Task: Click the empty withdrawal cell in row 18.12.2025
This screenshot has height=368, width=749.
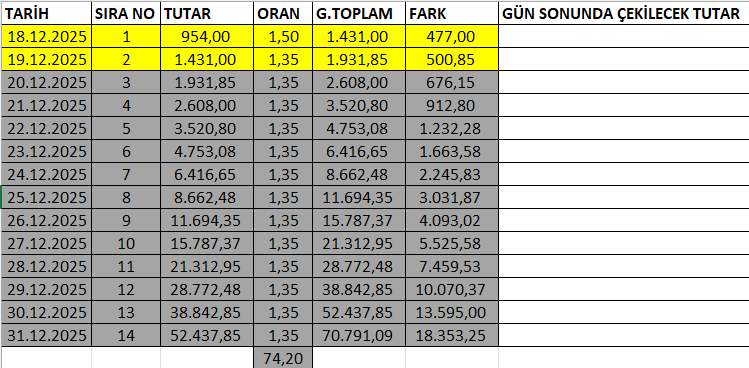Action: [x=623, y=36]
